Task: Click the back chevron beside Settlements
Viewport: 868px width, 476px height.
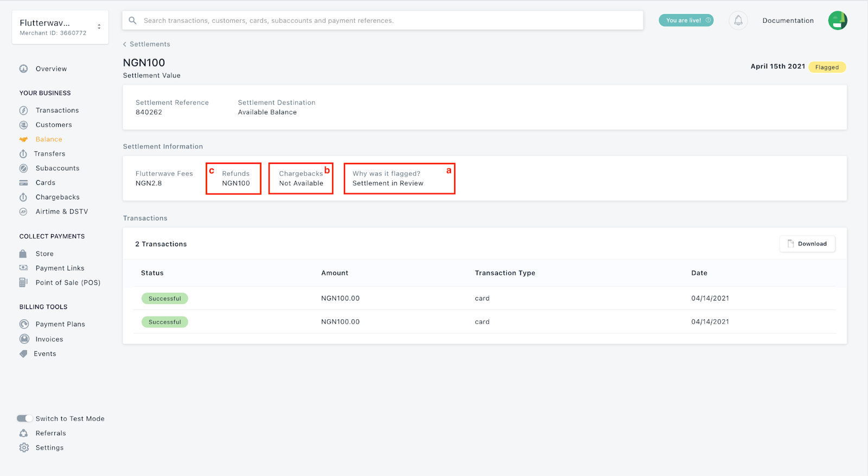Action: (124, 44)
